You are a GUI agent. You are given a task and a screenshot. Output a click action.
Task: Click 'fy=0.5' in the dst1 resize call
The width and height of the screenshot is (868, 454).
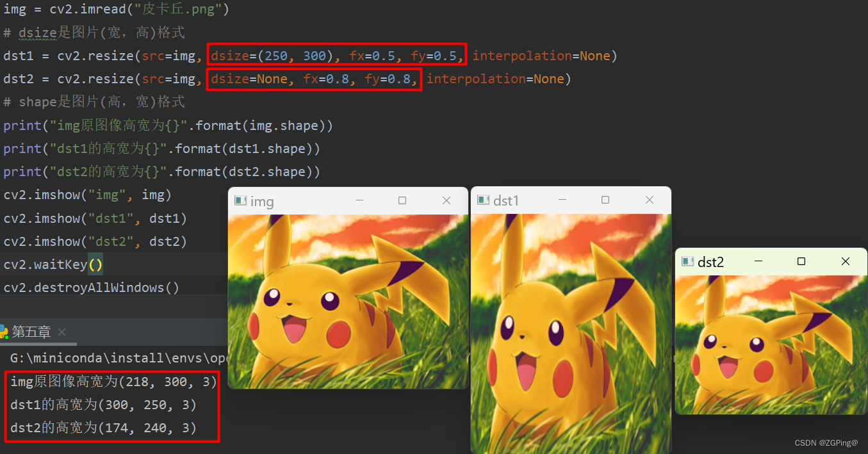[434, 56]
